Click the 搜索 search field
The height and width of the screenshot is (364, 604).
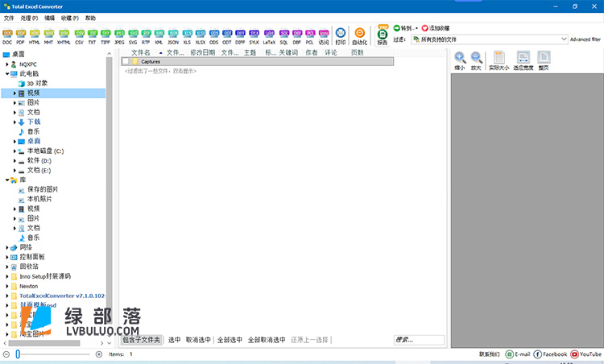pyautogui.click(x=419, y=340)
